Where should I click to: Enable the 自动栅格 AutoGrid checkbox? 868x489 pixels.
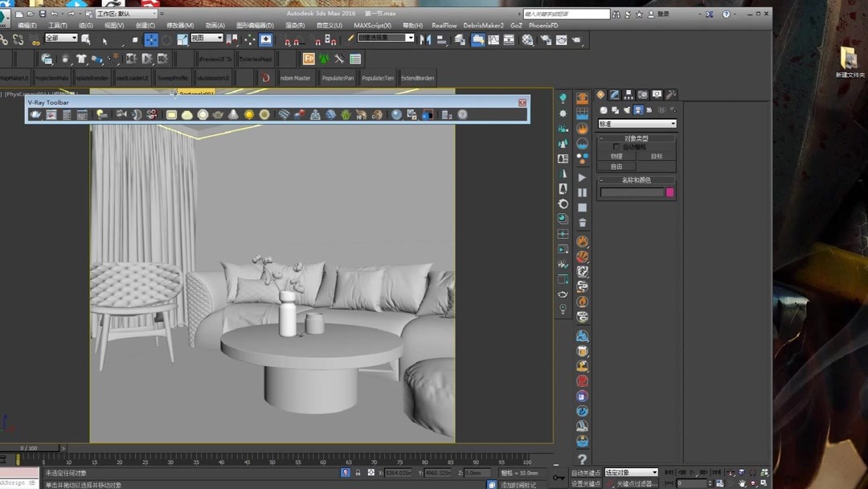pyautogui.click(x=616, y=146)
